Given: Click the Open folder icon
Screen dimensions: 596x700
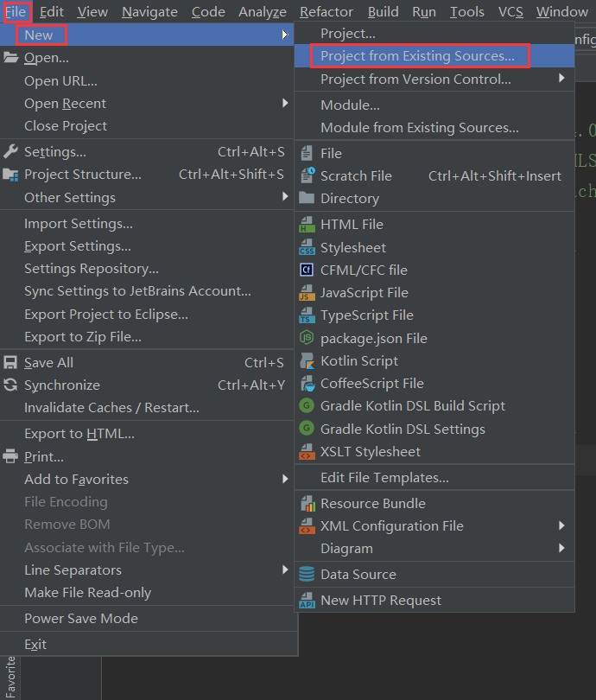Looking at the screenshot, I should [10, 58].
